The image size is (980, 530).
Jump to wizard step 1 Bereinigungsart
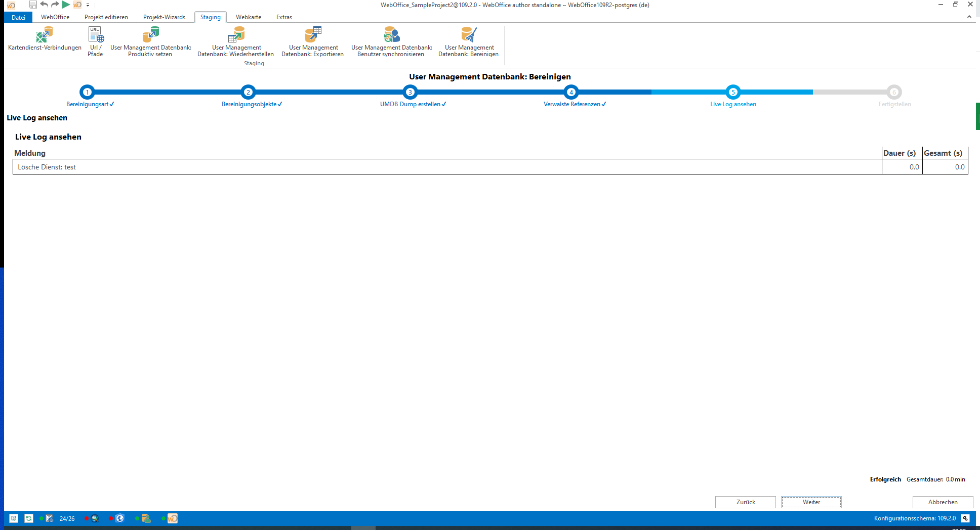point(88,93)
